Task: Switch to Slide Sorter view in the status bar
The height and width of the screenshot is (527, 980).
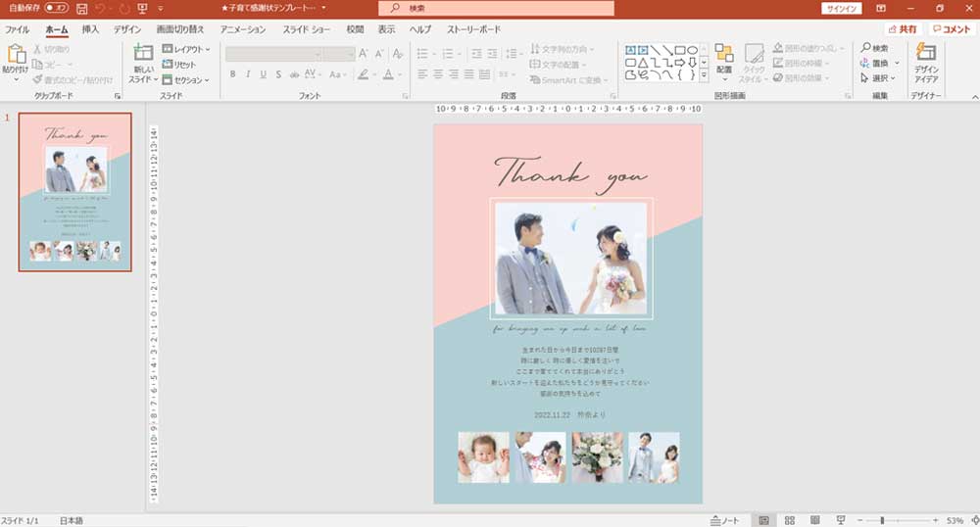Action: click(x=790, y=519)
